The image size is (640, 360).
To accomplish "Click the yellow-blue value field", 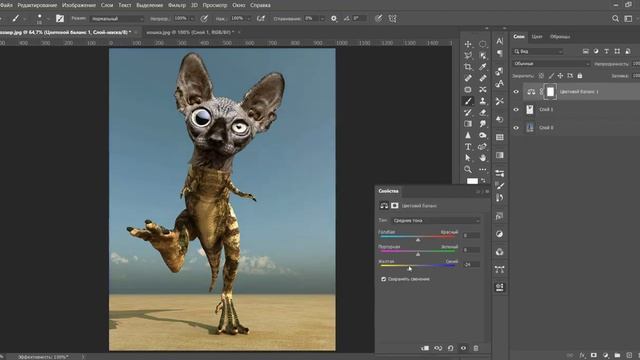I will click(x=471, y=264).
